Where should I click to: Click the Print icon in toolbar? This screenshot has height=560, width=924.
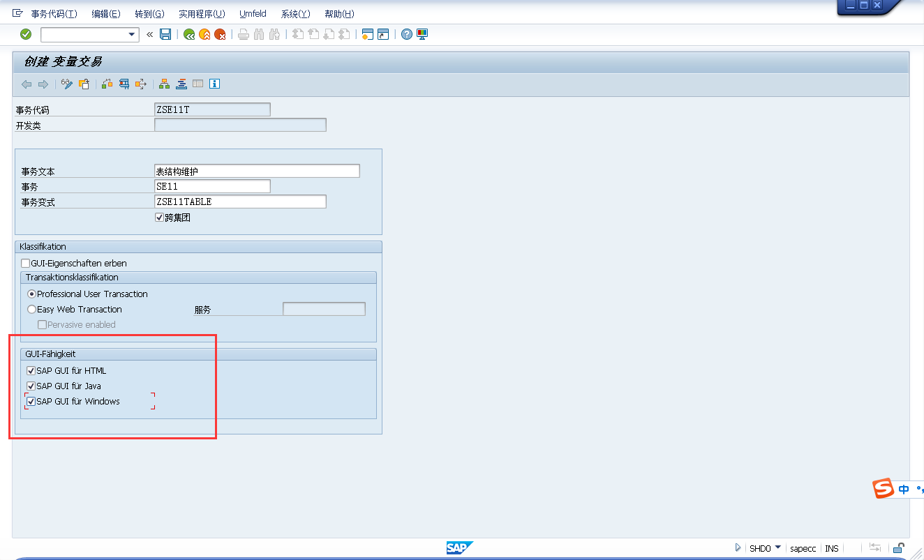pos(243,33)
